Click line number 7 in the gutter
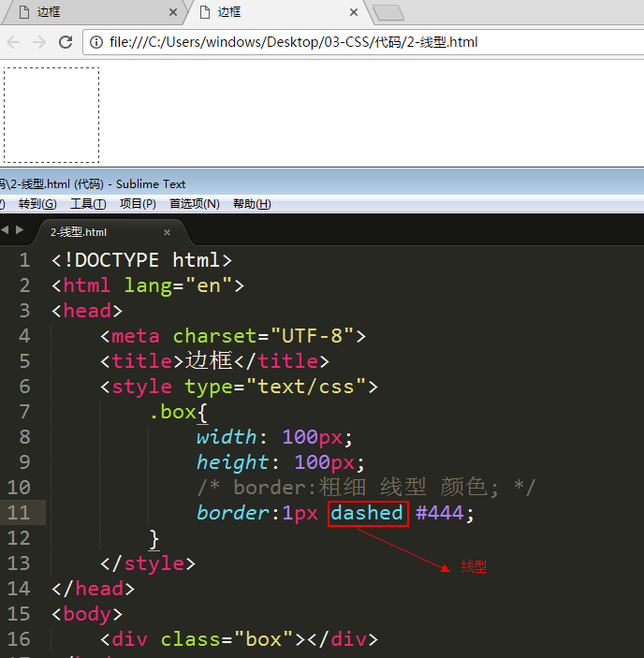The width and height of the screenshot is (644, 658). [24, 412]
